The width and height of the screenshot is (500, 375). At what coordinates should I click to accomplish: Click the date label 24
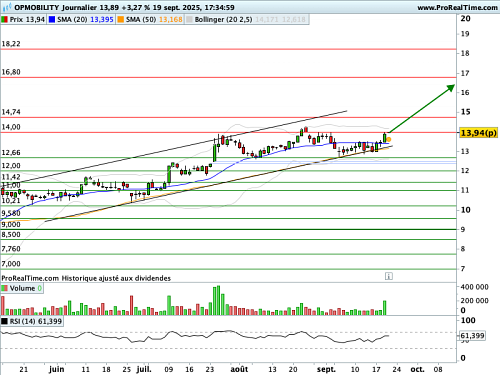[397, 369]
